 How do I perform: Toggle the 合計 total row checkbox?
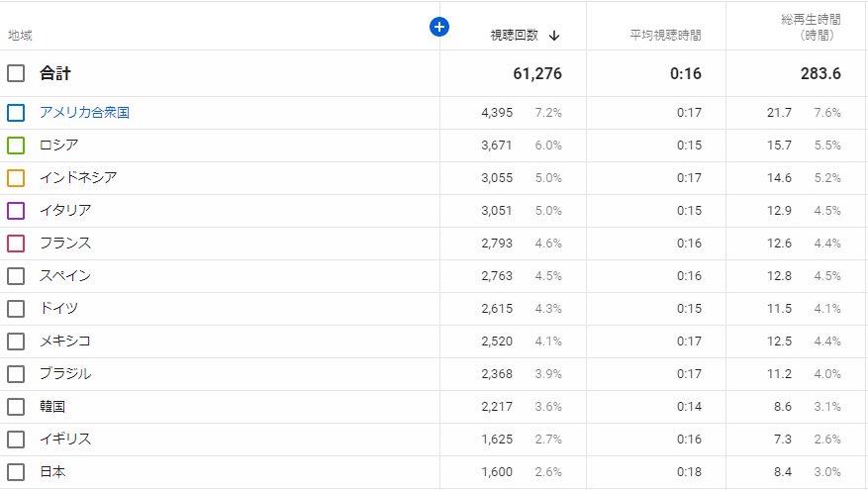(x=16, y=73)
